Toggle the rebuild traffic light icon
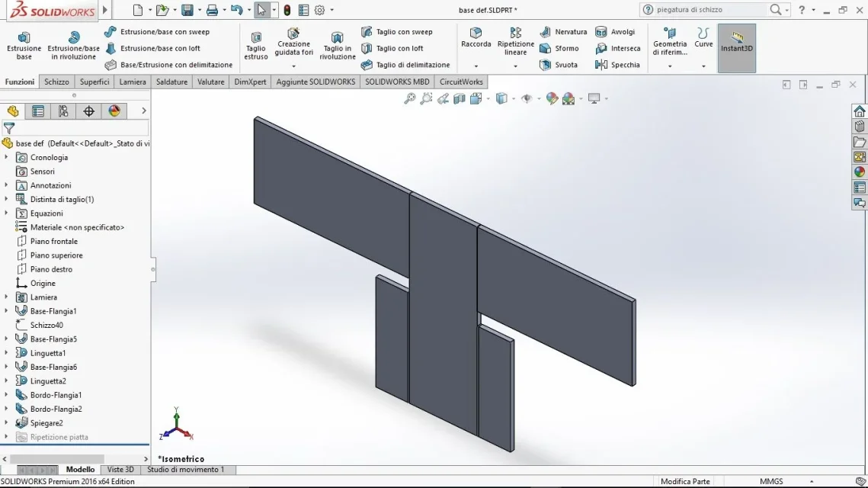 pyautogui.click(x=287, y=10)
